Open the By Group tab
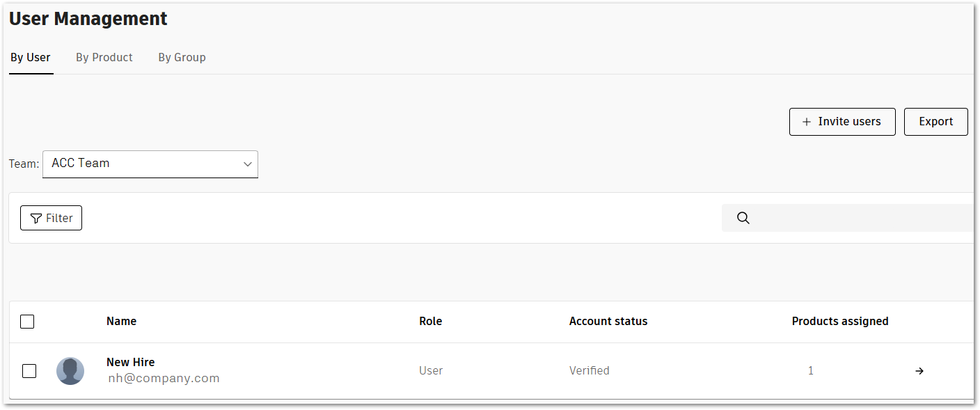Image resolution: width=980 pixels, height=410 pixels. [182, 57]
